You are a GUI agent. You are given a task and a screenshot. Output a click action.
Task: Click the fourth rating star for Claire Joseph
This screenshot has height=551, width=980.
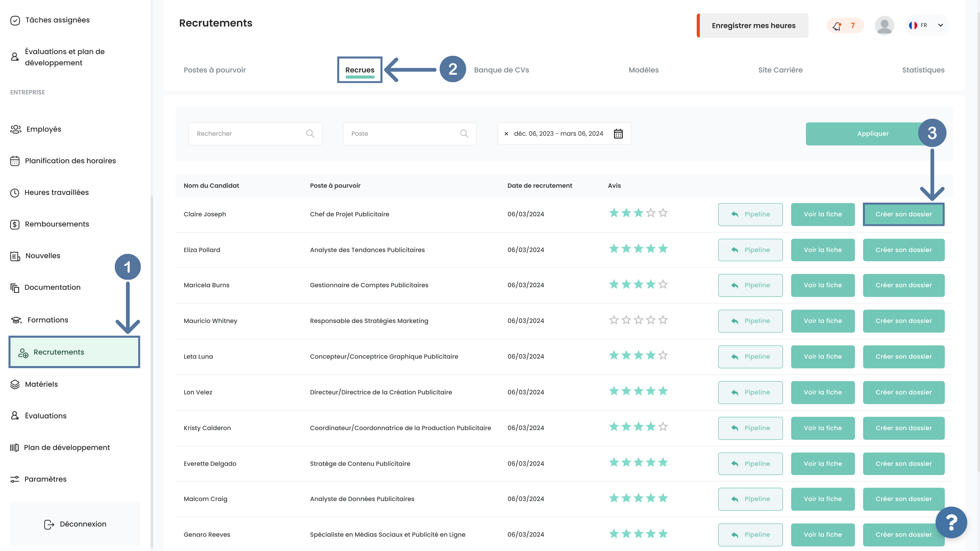651,213
